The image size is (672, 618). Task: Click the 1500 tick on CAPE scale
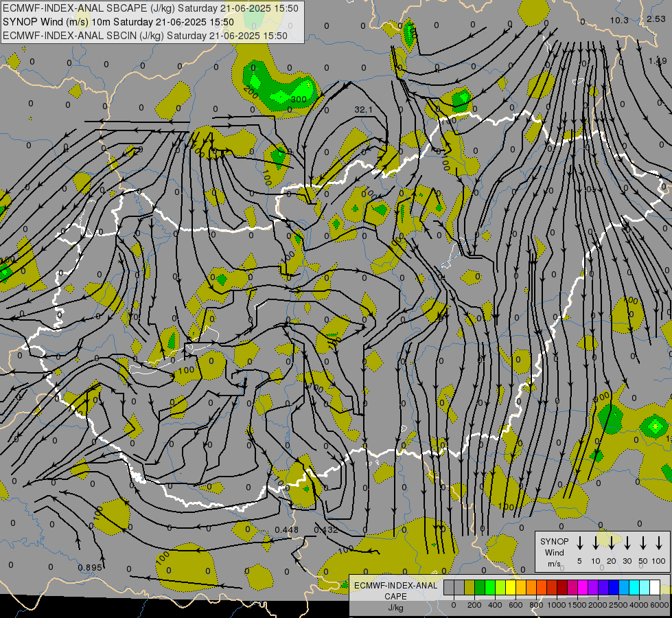coord(577,605)
